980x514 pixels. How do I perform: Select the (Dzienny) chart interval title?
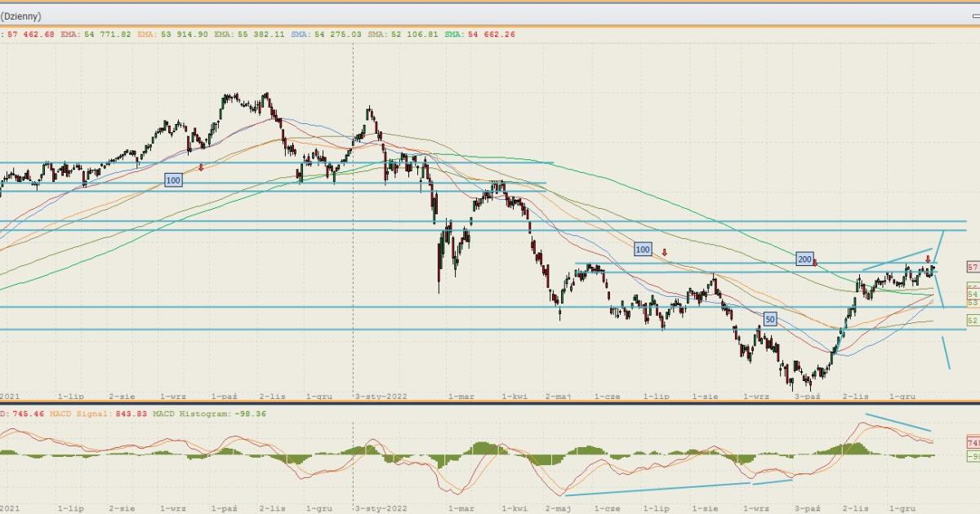(x=21, y=16)
